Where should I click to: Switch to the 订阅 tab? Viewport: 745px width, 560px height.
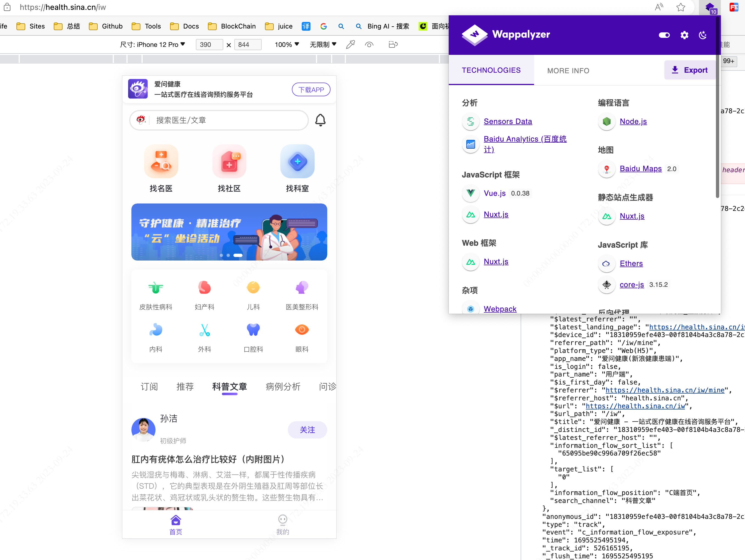(x=149, y=387)
